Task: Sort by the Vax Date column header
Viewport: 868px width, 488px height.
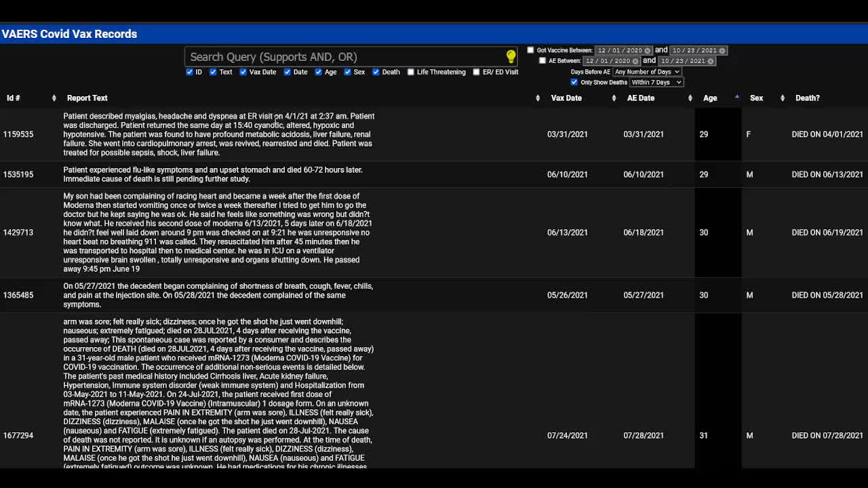Action: [x=566, y=98]
